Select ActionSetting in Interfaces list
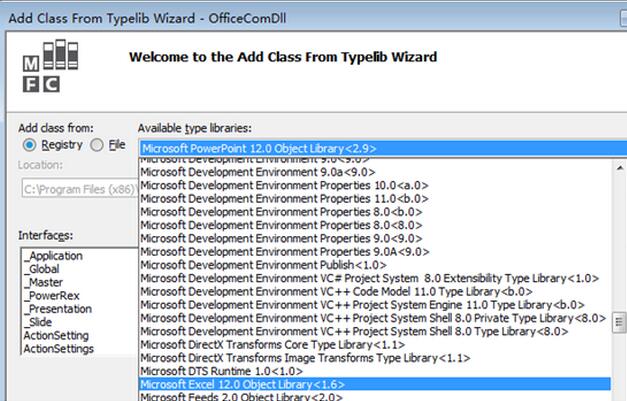The height and width of the screenshot is (401, 627). pos(56,335)
